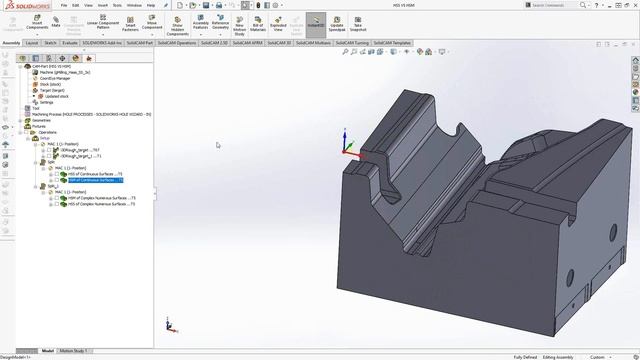Click the Apply Scene icon

click(429, 52)
